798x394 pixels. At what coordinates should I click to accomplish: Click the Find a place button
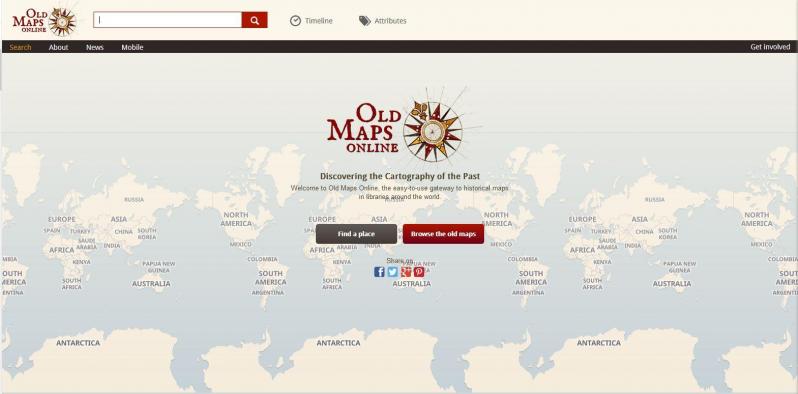pyautogui.click(x=356, y=234)
